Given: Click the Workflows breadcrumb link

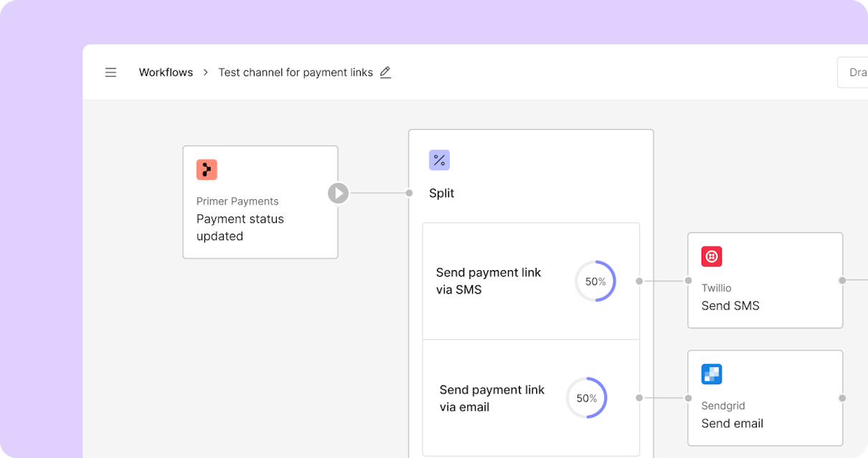Looking at the screenshot, I should point(166,72).
